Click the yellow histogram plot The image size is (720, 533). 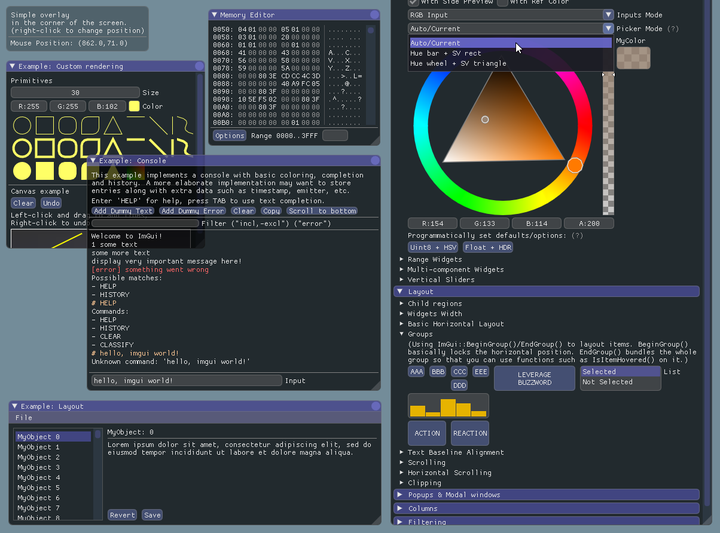(x=448, y=405)
